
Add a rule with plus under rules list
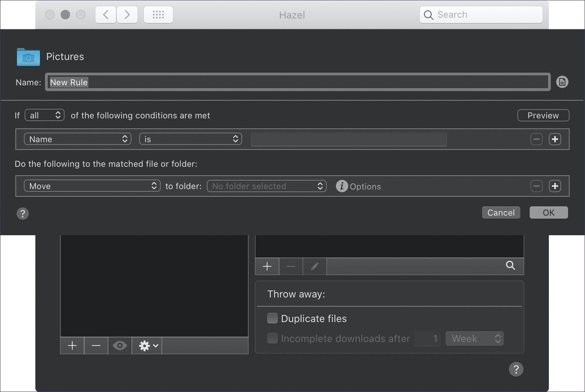coord(267,266)
